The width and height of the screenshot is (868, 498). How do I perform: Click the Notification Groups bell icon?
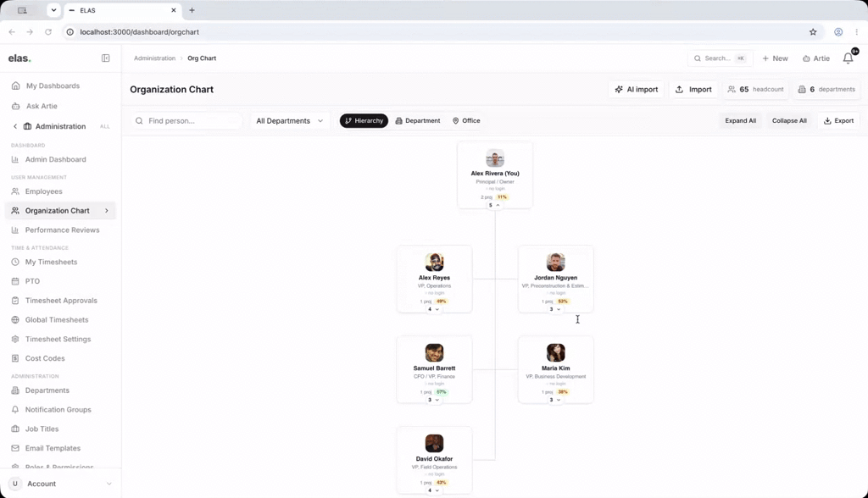click(15, 409)
